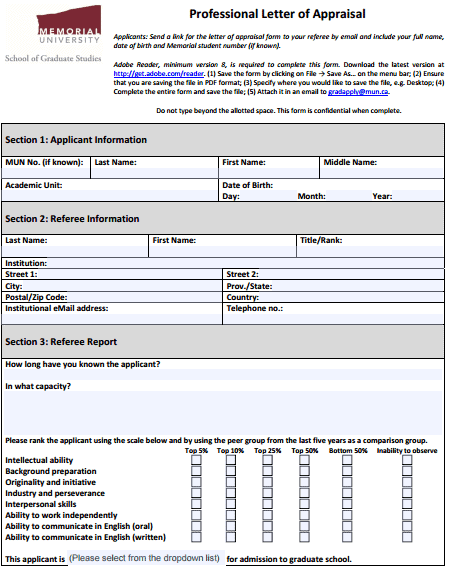Click the Date of Birth Year field

pyautogui.click(x=417, y=196)
